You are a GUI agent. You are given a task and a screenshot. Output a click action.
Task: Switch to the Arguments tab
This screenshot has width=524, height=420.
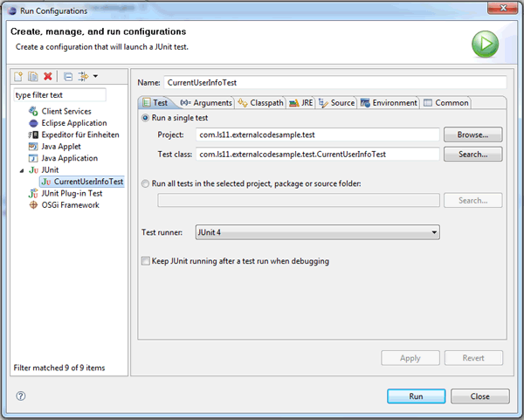pyautogui.click(x=206, y=103)
